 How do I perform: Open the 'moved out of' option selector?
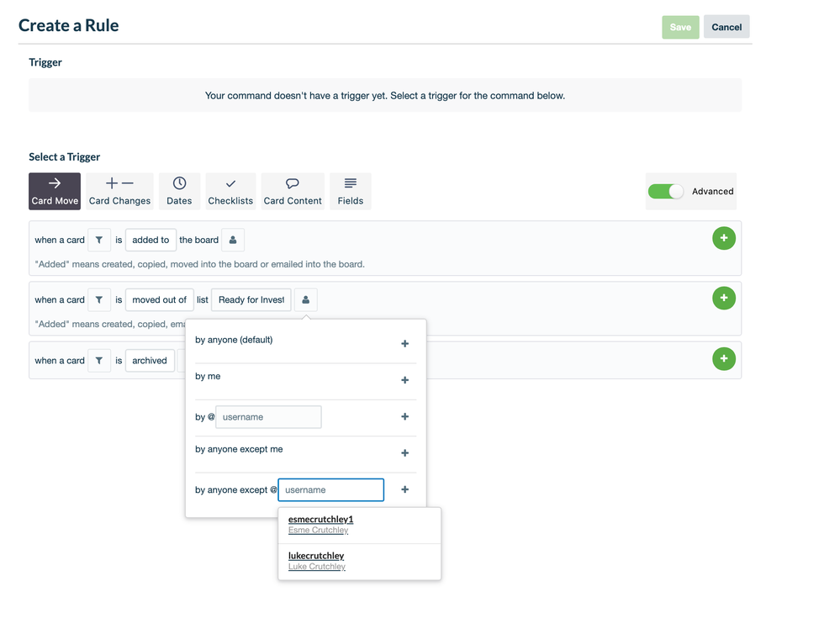pos(159,300)
